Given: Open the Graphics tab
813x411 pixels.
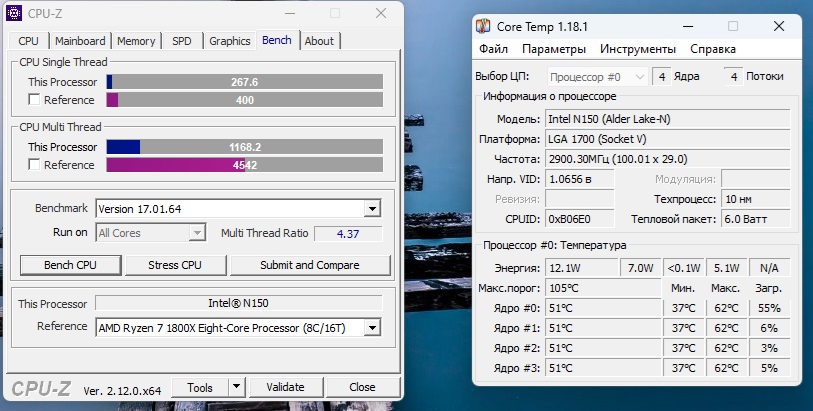Looking at the screenshot, I should 230,41.
